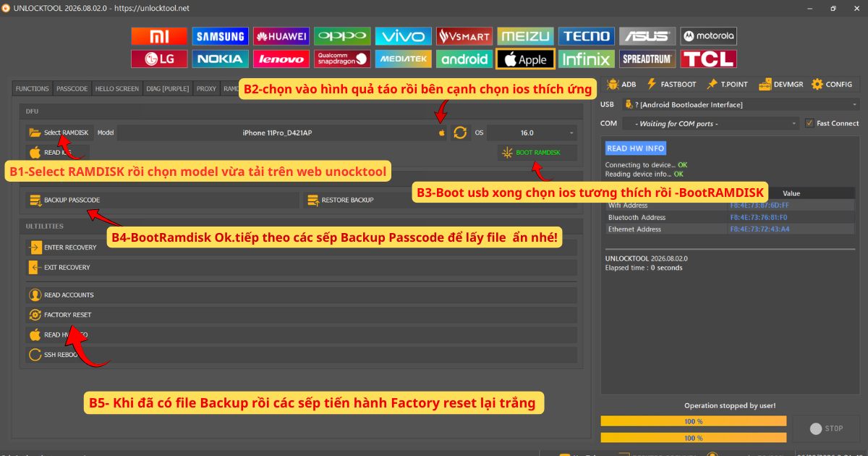Open the Tecno brand module
Viewport: 868px width, 456px height.
[587, 36]
